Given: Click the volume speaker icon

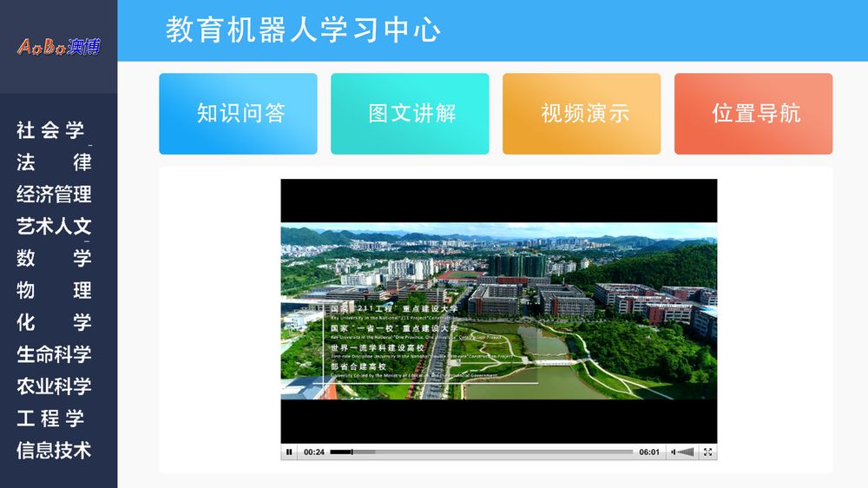Looking at the screenshot, I should click(x=672, y=452).
